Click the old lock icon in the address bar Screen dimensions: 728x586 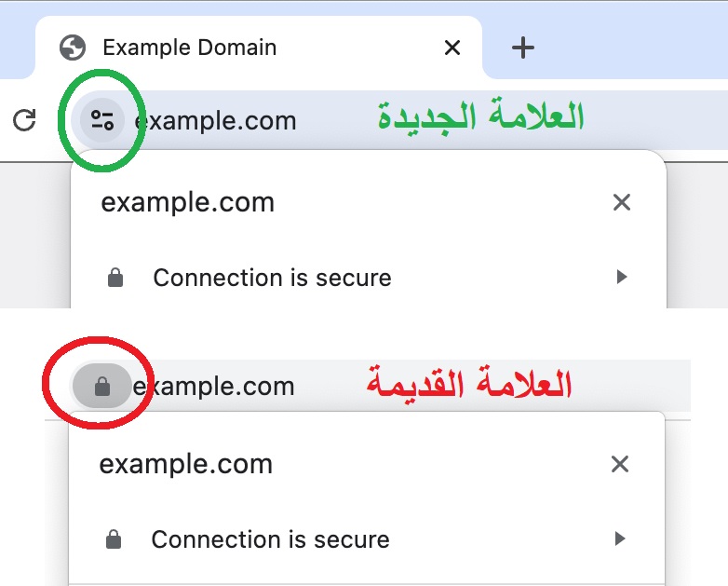pos(102,387)
